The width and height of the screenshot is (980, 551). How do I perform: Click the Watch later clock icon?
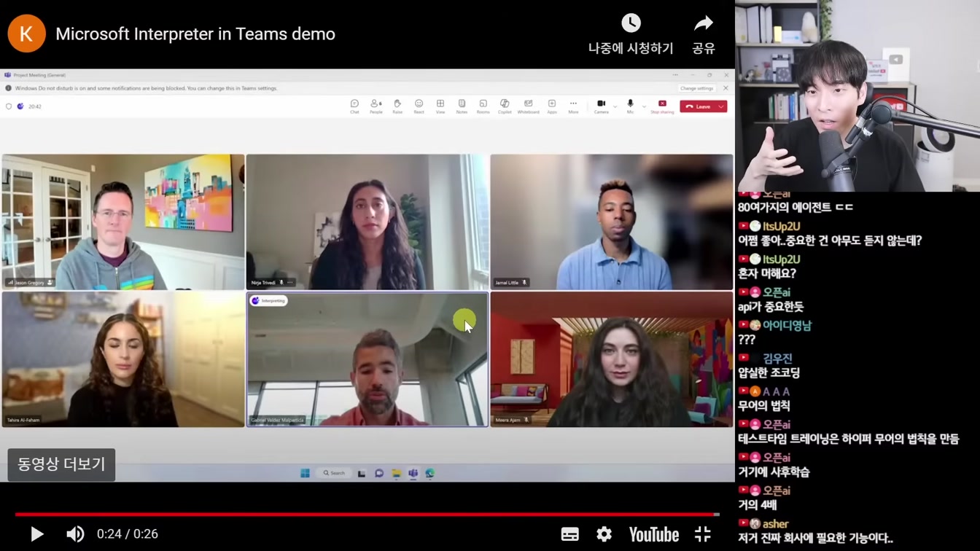[631, 23]
